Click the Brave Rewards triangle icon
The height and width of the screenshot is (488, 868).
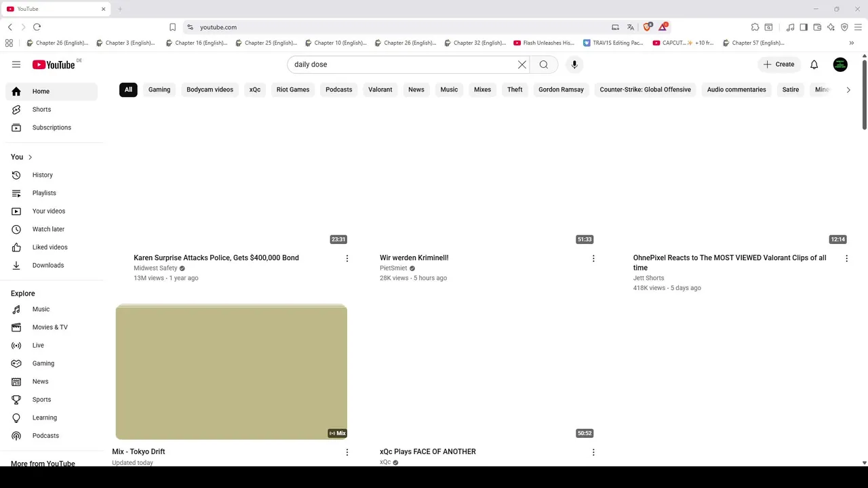pos(663,27)
